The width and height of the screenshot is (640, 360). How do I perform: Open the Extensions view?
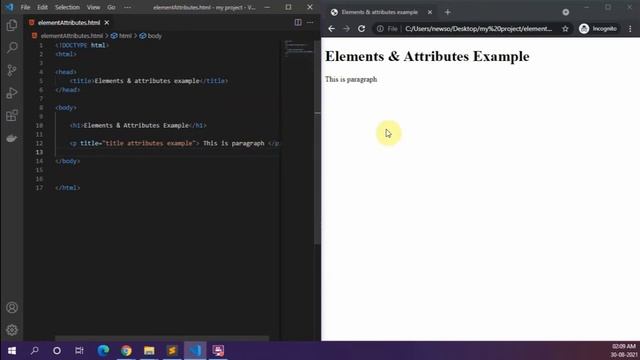[12, 116]
